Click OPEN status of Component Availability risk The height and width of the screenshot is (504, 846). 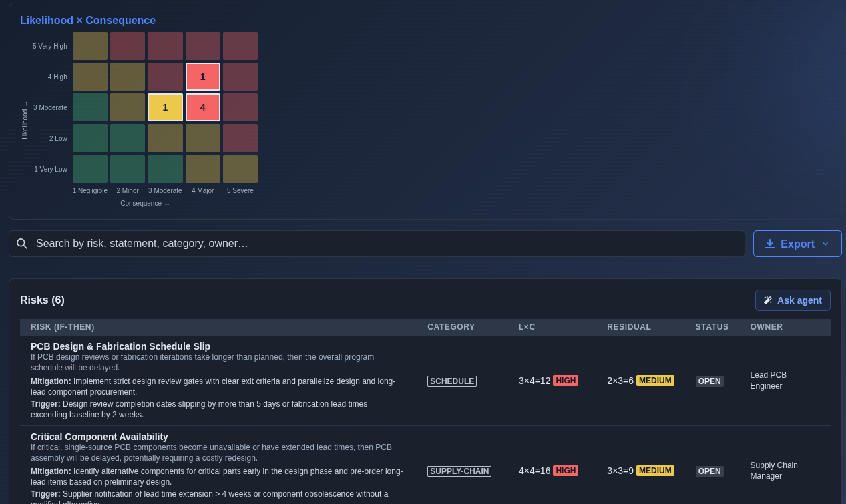pyautogui.click(x=710, y=471)
